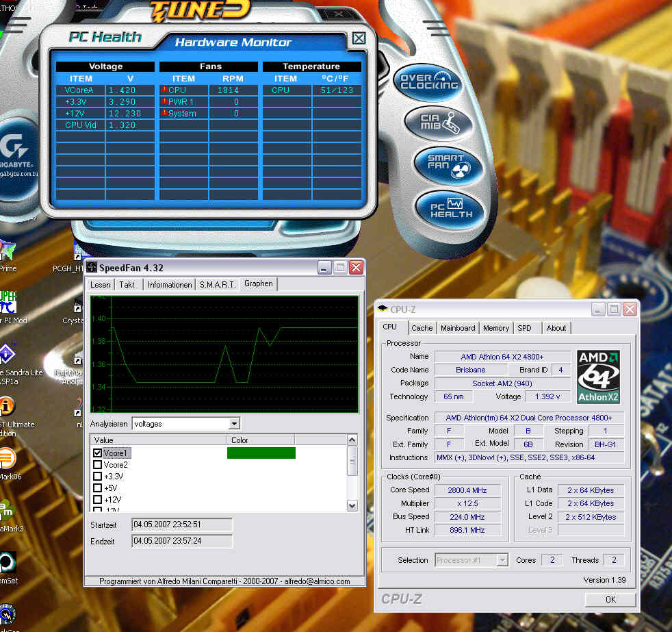
Task: Open the CrystalMark desktop shortcut
Action: pyautogui.click(x=76, y=312)
